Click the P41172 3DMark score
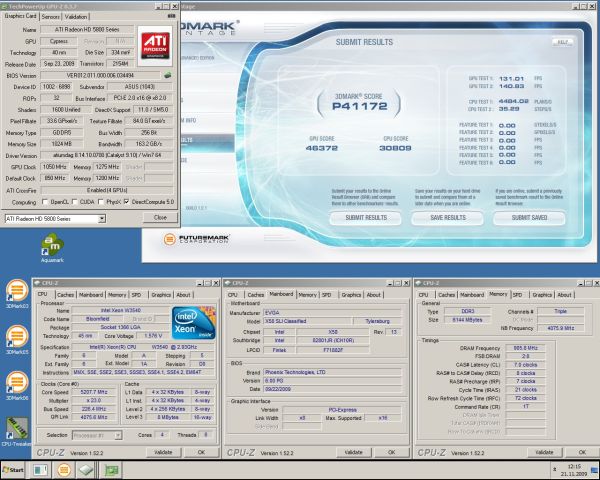The image size is (600, 480). click(x=360, y=106)
